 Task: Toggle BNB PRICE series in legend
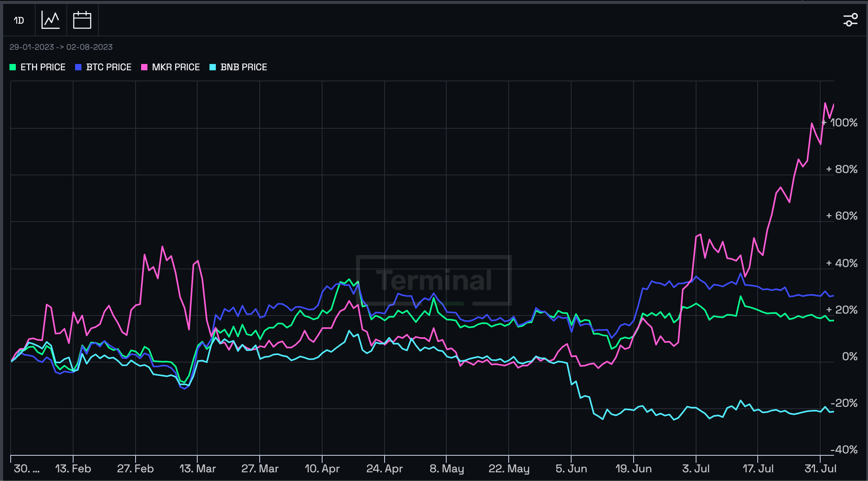pyautogui.click(x=238, y=67)
